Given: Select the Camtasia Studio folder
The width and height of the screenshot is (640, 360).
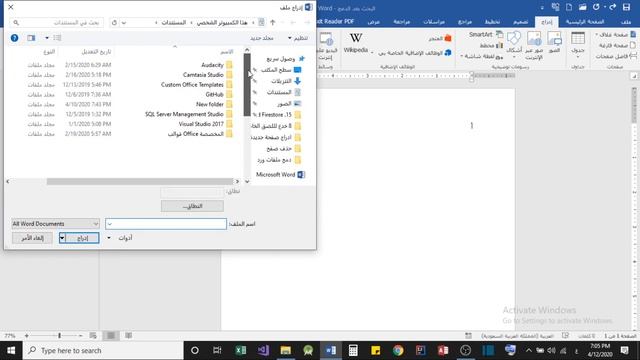Looking at the screenshot, I should coord(207,75).
